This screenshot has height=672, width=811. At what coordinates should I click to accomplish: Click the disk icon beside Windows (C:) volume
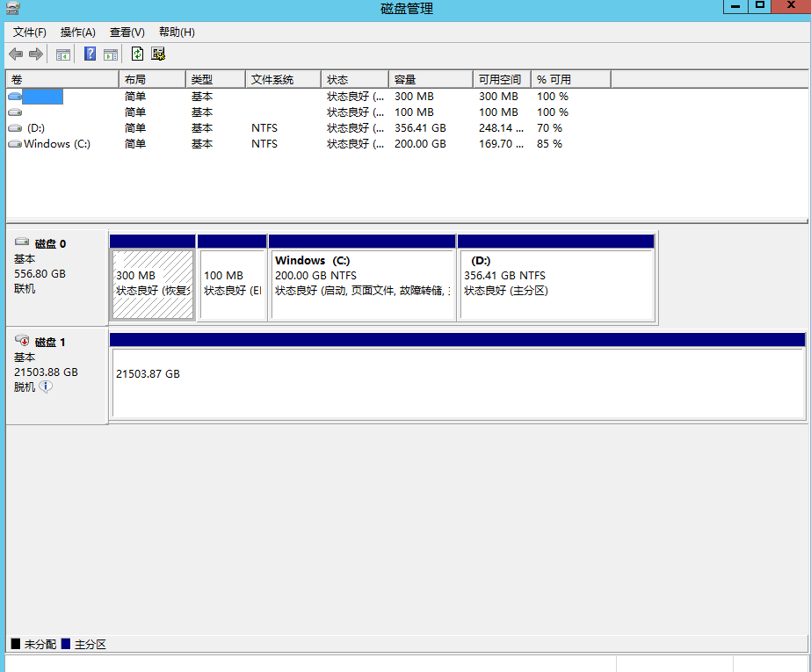pyautogui.click(x=14, y=144)
